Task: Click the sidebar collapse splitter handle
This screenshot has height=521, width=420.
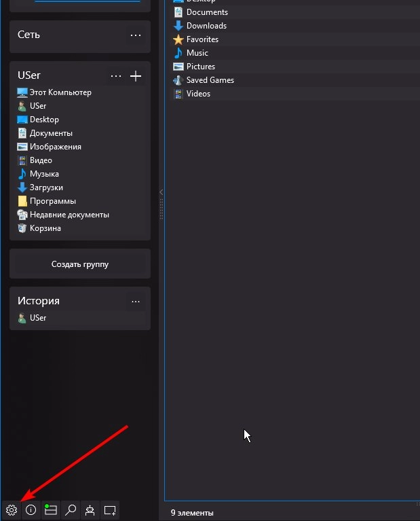Action: coord(161,202)
